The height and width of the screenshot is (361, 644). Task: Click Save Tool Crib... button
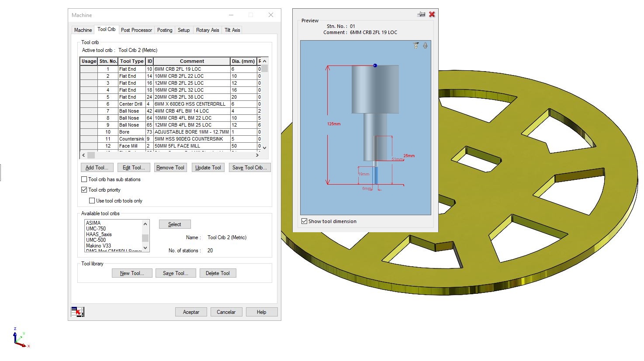point(250,168)
